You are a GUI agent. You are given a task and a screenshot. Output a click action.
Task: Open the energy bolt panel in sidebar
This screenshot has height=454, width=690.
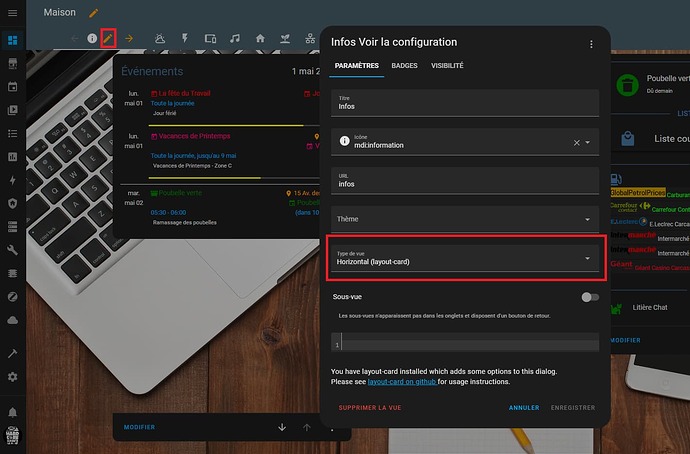point(12,180)
